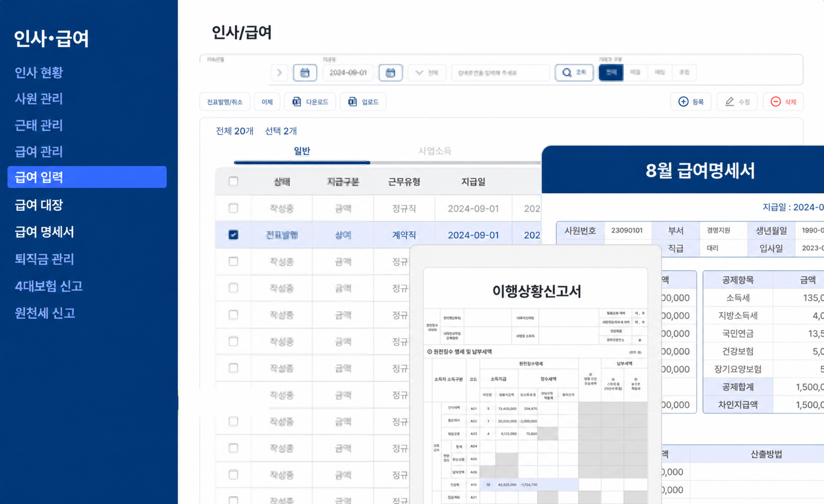Click the 지급구분 column header
The image size is (824, 504).
click(343, 182)
